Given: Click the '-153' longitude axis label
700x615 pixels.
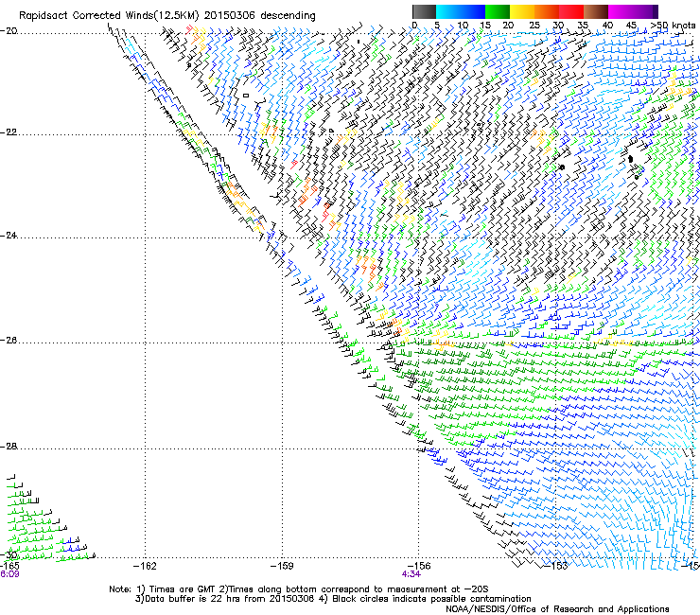Looking at the screenshot, I should (x=556, y=566).
